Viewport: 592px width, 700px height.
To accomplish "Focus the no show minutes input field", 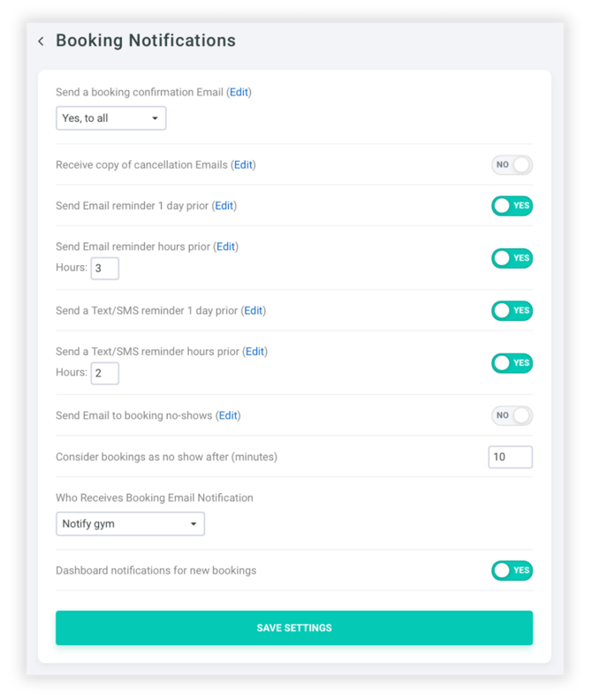I will [x=510, y=457].
